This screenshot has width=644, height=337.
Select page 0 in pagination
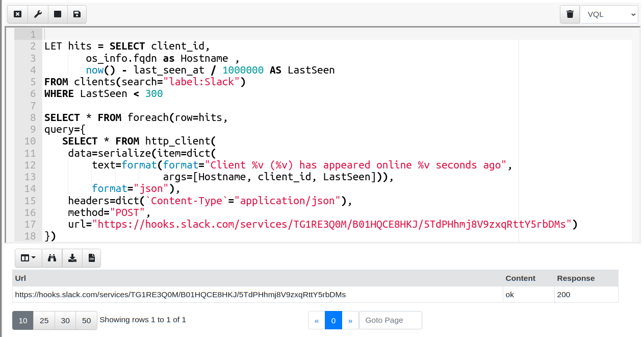tap(333, 321)
